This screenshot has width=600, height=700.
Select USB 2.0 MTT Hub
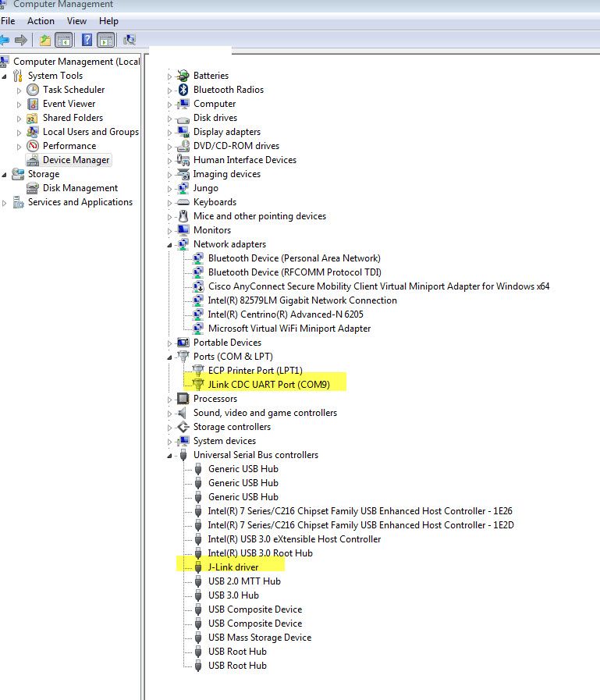244,581
